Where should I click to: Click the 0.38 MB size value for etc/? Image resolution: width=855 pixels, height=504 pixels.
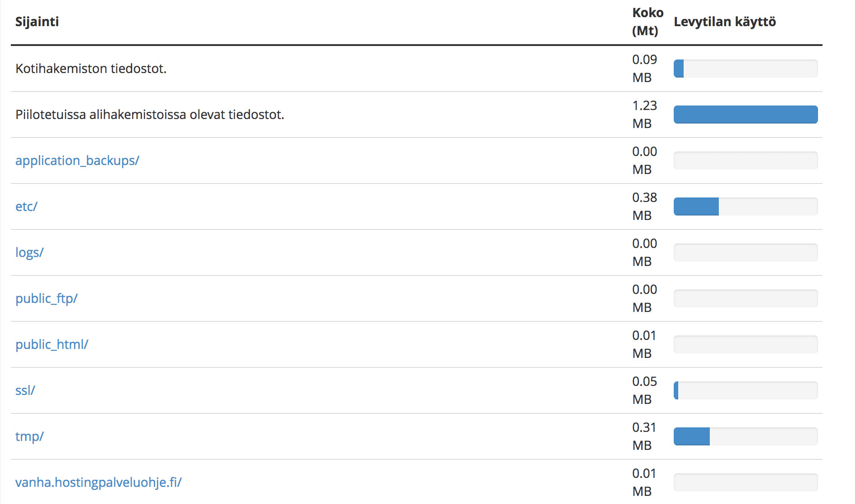(x=644, y=206)
